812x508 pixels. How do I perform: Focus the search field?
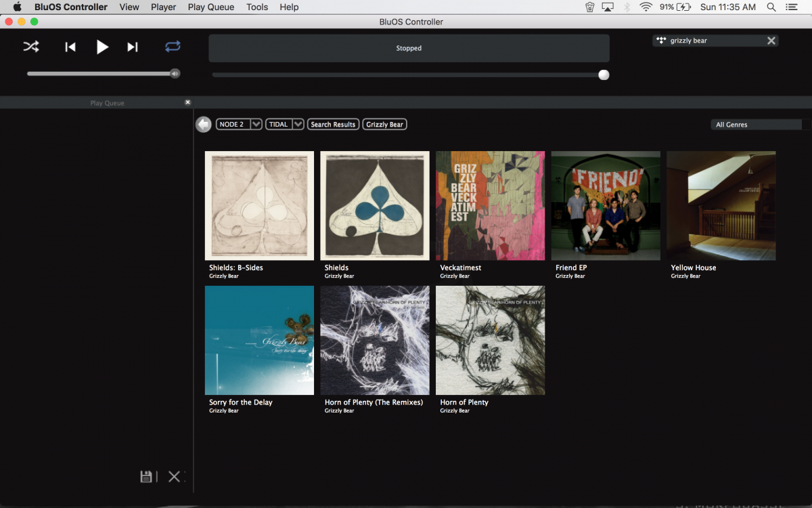[x=717, y=41]
